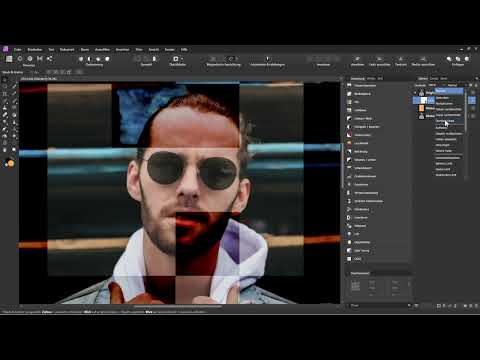
Task: Click the canvas vertical scrollbar
Action: [342, 166]
